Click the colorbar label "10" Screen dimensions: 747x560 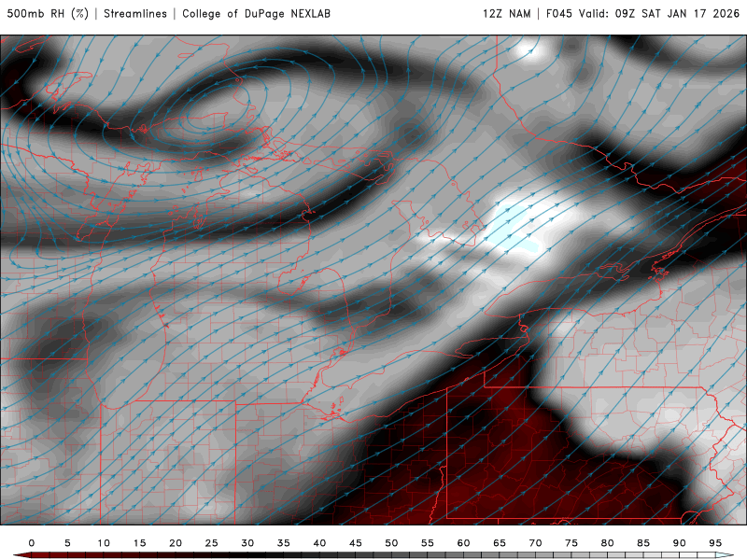(104, 543)
